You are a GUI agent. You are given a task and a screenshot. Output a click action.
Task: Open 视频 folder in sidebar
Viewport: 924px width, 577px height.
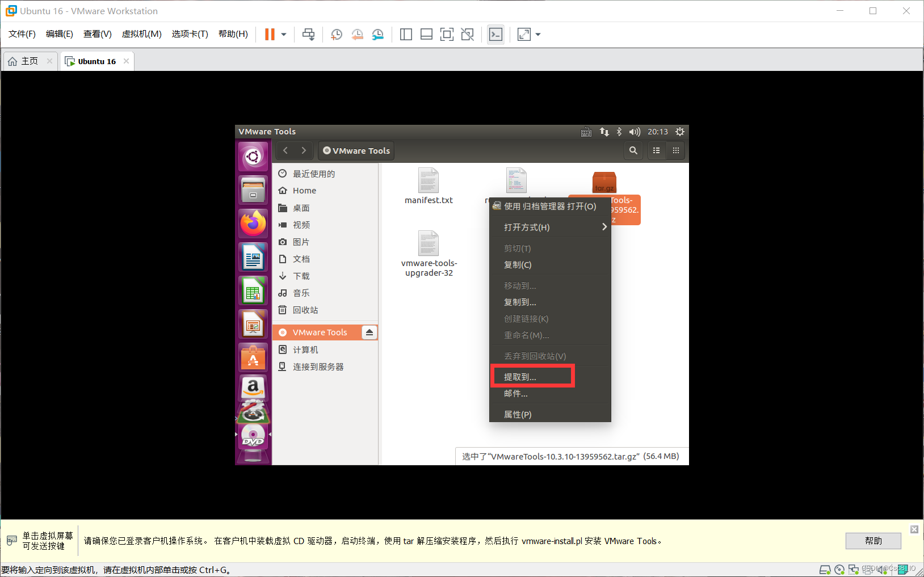pos(325,225)
